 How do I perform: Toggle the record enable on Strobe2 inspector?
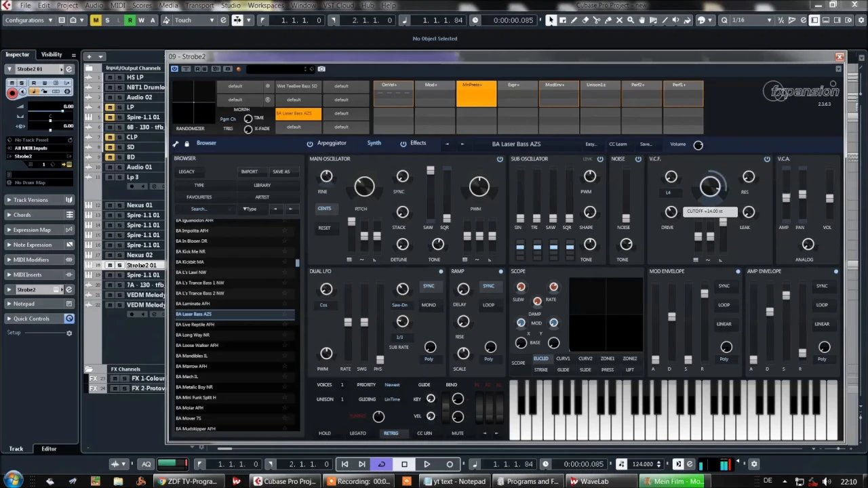tap(12, 94)
